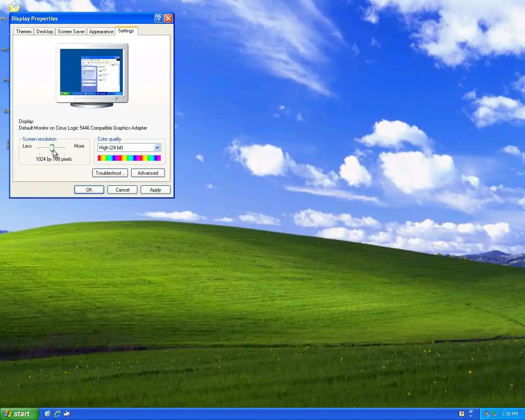The image size is (525, 420).
Task: Click the rainbow color quality preview bar
Action: point(129,158)
